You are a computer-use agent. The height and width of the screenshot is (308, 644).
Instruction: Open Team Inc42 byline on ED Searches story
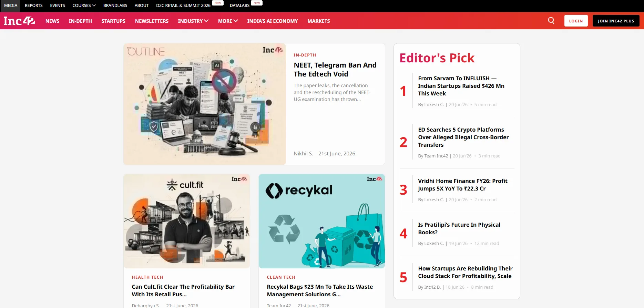pos(436,156)
